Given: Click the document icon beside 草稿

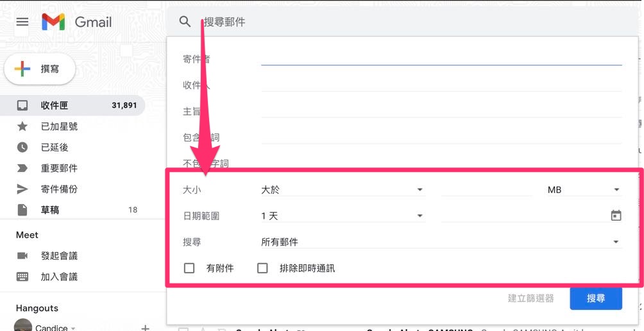Looking at the screenshot, I should tap(22, 210).
